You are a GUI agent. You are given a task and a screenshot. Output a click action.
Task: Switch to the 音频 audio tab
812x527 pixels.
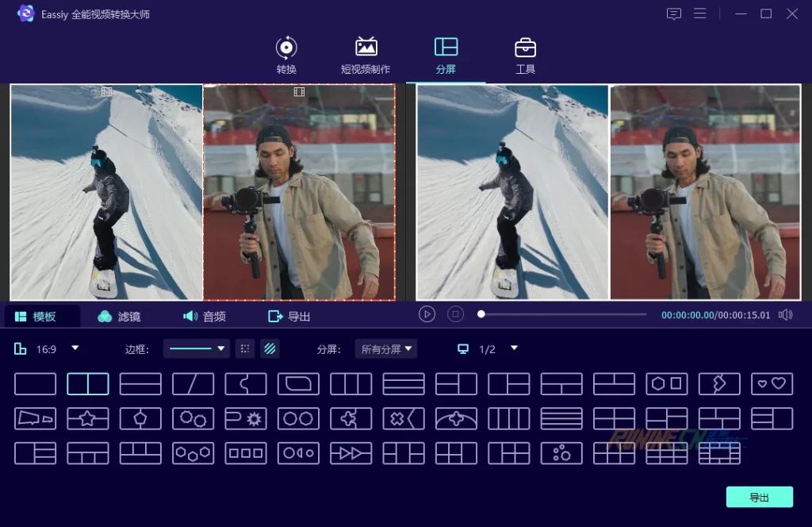click(x=205, y=317)
